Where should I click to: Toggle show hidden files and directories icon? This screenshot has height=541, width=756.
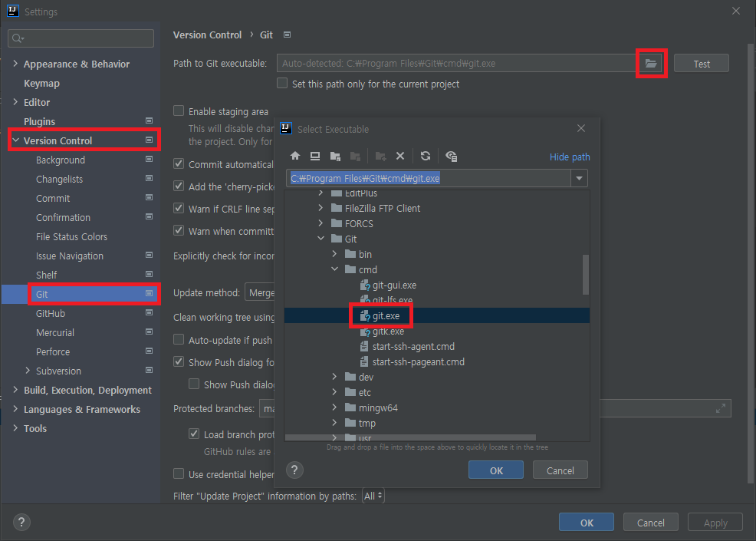(x=452, y=156)
